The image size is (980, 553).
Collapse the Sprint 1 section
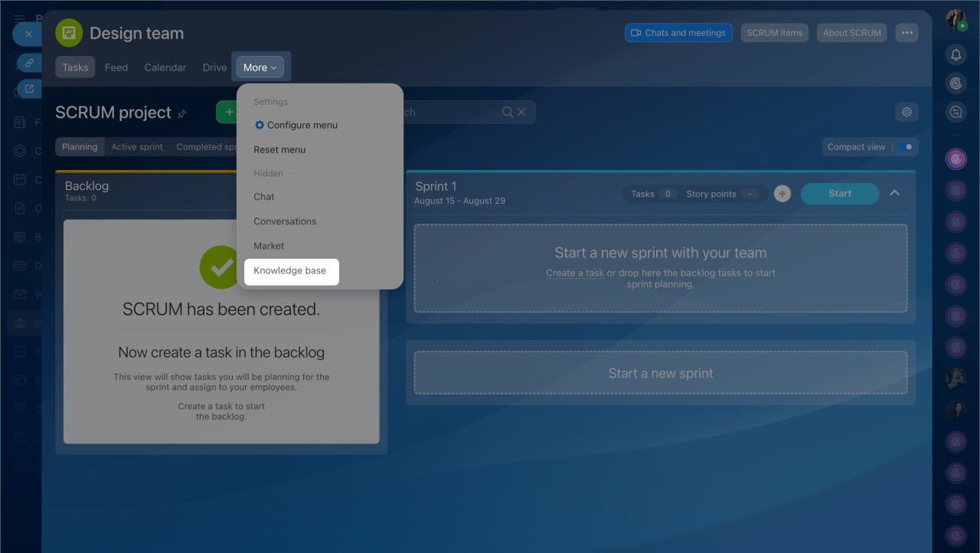pos(894,193)
